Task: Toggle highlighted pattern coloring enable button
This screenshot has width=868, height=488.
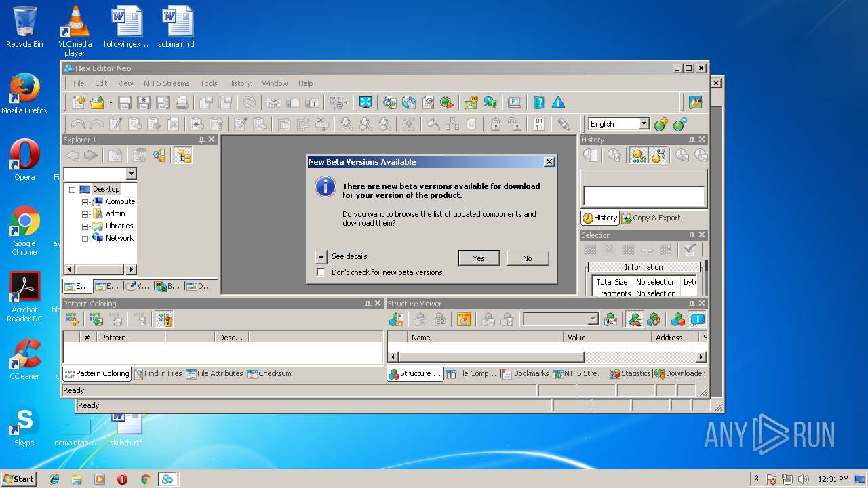Action: 163,319
